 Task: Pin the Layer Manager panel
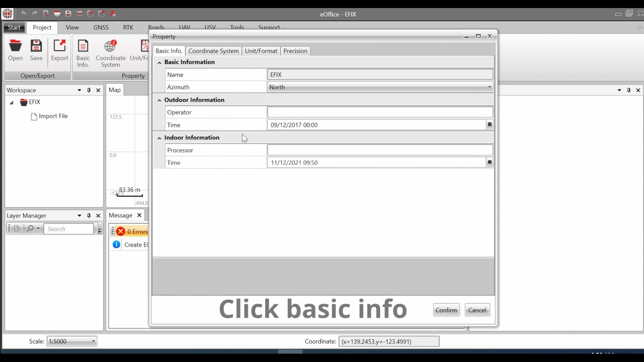89,216
